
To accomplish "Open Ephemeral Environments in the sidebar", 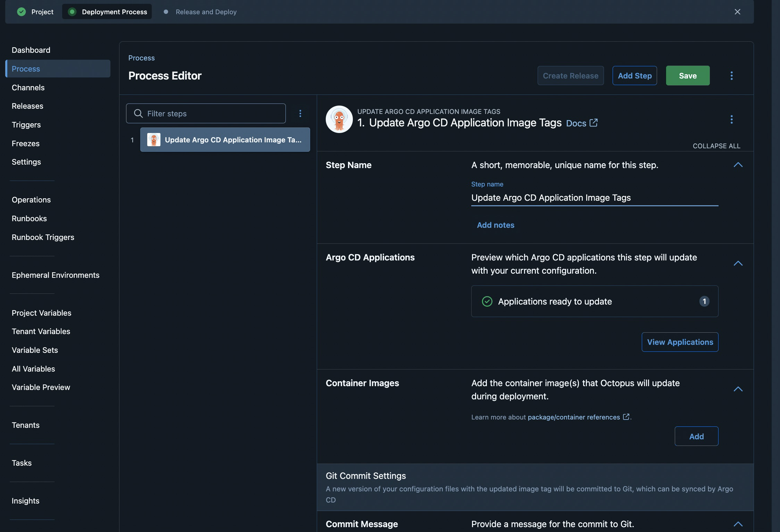I will pos(56,275).
